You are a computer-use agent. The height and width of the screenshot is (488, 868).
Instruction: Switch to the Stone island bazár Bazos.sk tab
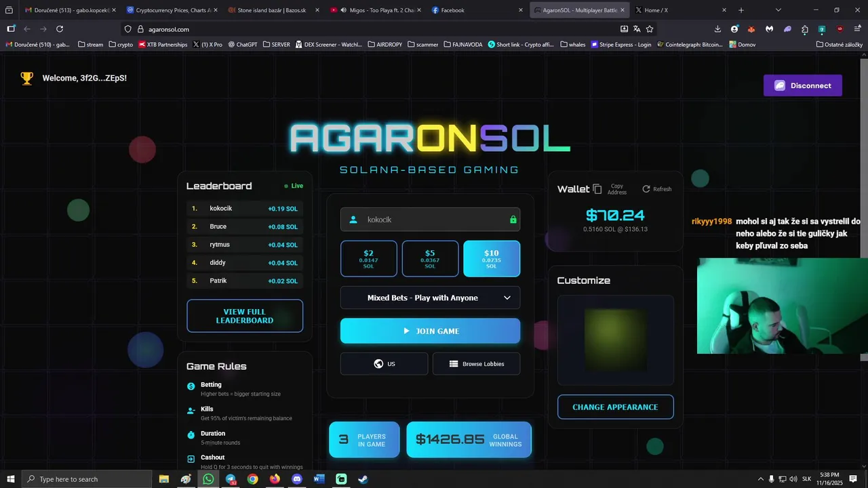(273, 10)
